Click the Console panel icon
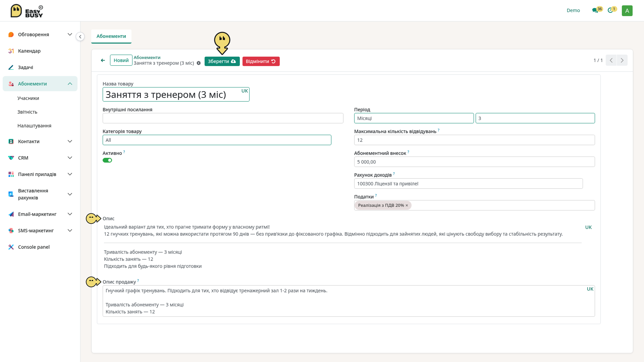 tap(11, 247)
